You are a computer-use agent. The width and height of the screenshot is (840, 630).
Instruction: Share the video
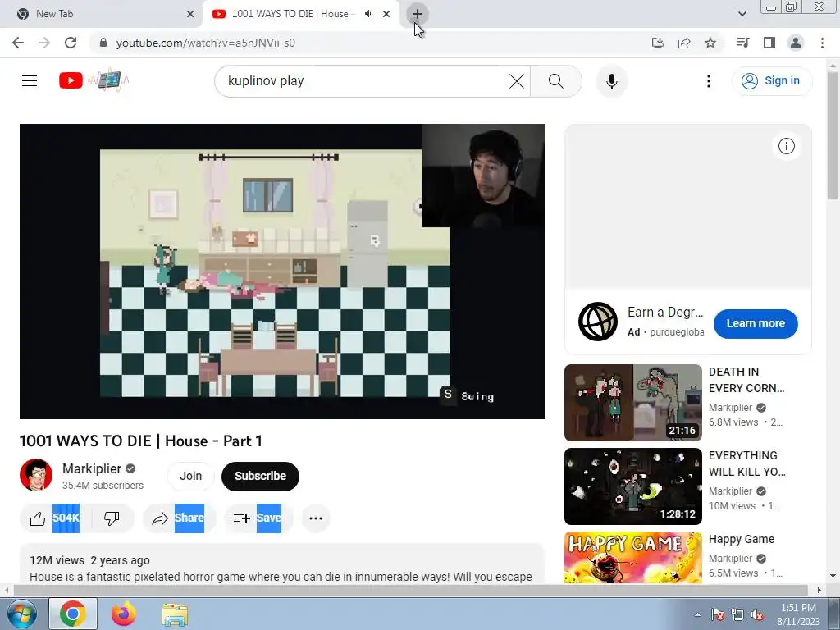click(x=179, y=518)
